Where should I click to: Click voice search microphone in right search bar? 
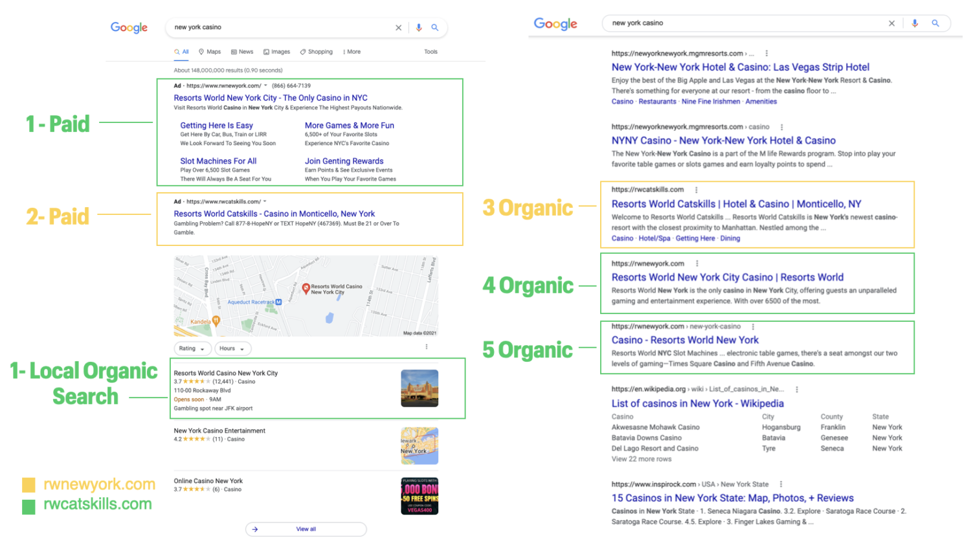(x=915, y=23)
